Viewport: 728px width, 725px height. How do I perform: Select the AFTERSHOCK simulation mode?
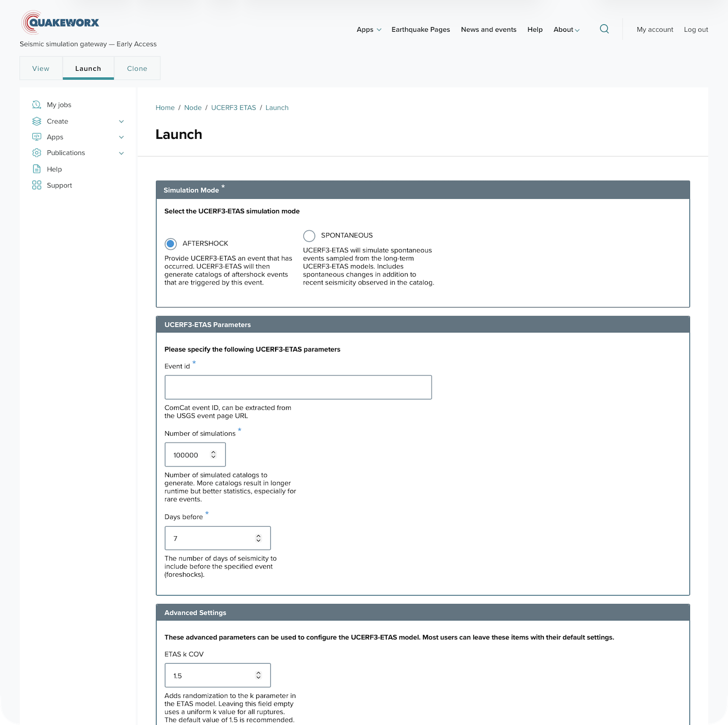tap(171, 243)
